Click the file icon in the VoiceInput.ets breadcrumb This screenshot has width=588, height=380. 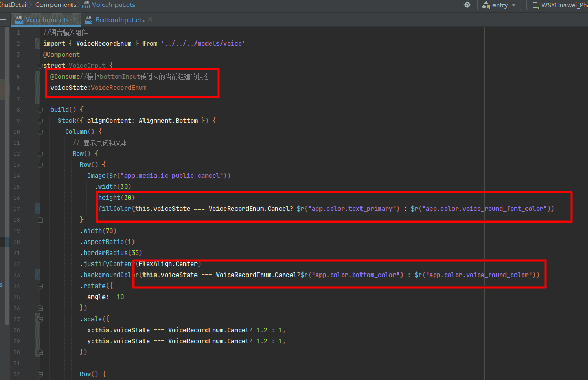click(86, 5)
